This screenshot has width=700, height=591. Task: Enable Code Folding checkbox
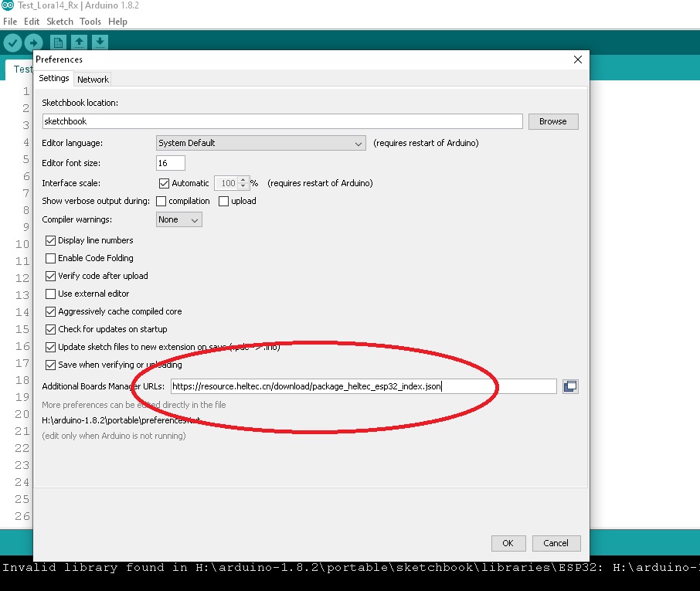tap(50, 259)
